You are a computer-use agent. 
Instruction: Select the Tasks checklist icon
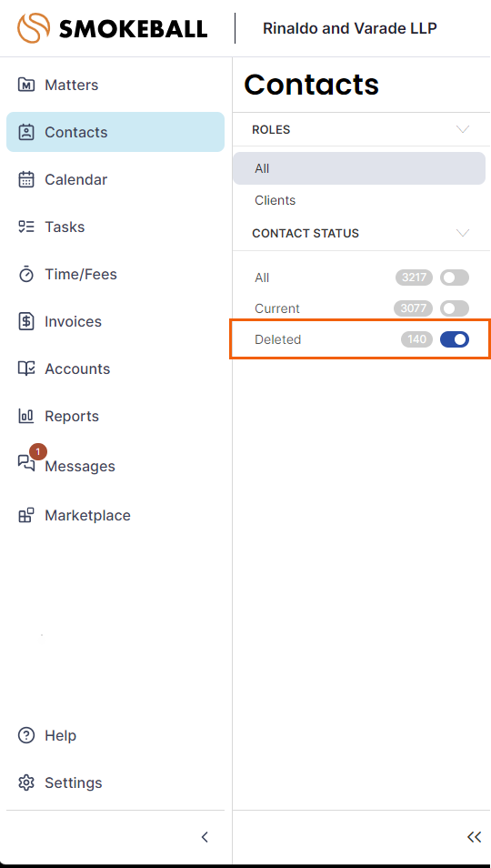point(26,227)
